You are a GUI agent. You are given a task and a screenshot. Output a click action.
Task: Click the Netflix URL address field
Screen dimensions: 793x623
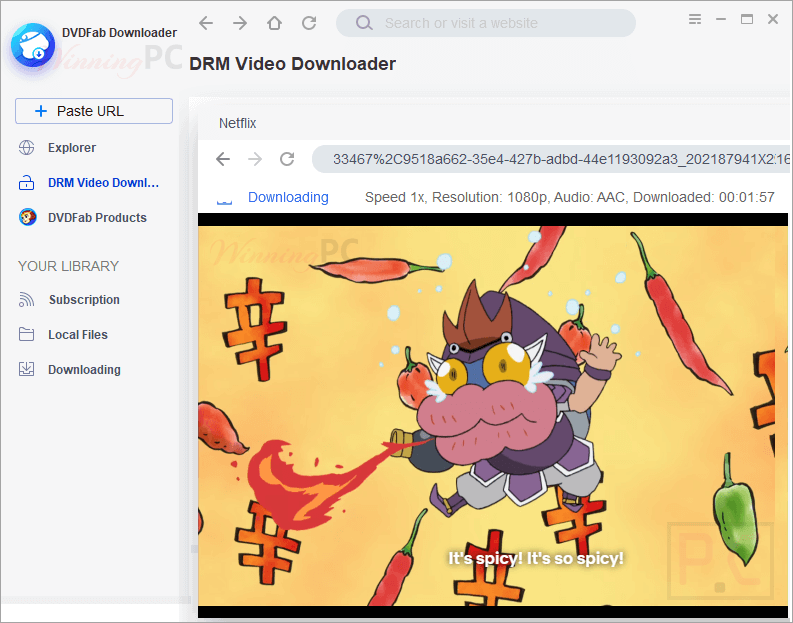551,159
